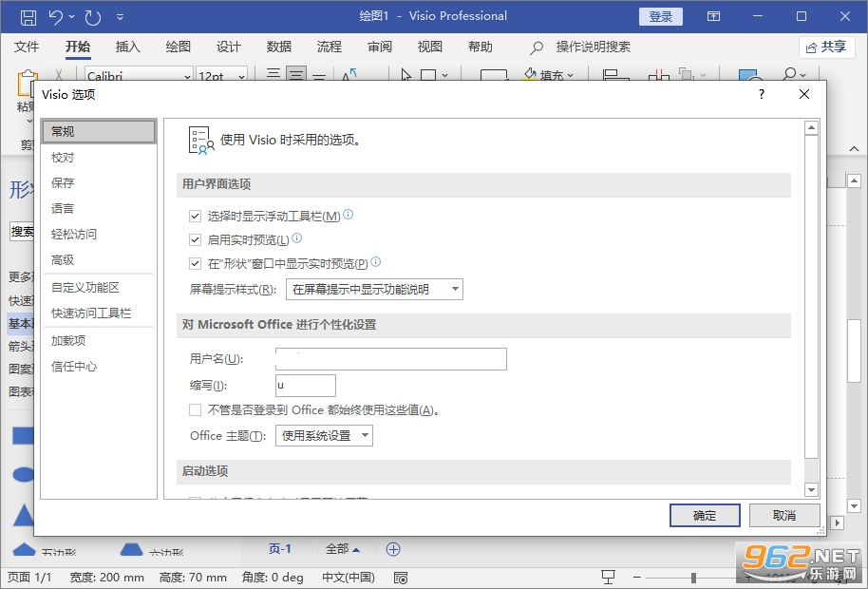The height and width of the screenshot is (589, 868).
Task: Click 页面 1/1 in status bar
Action: pos(29,578)
